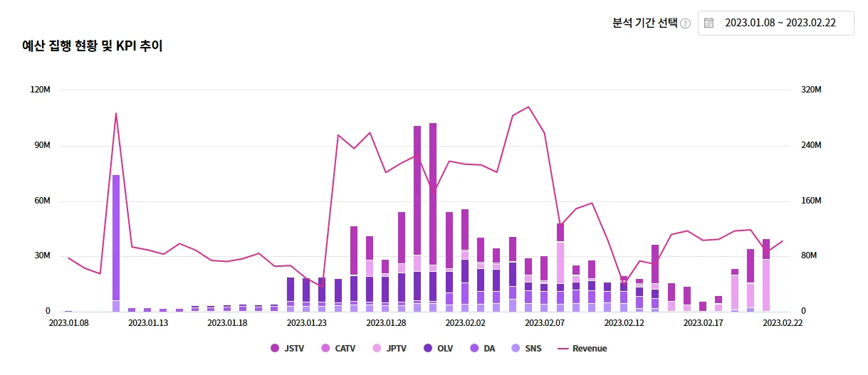Click the tallest stacked bar near 2023.01.31
This screenshot has width=868, height=375.
point(433,217)
